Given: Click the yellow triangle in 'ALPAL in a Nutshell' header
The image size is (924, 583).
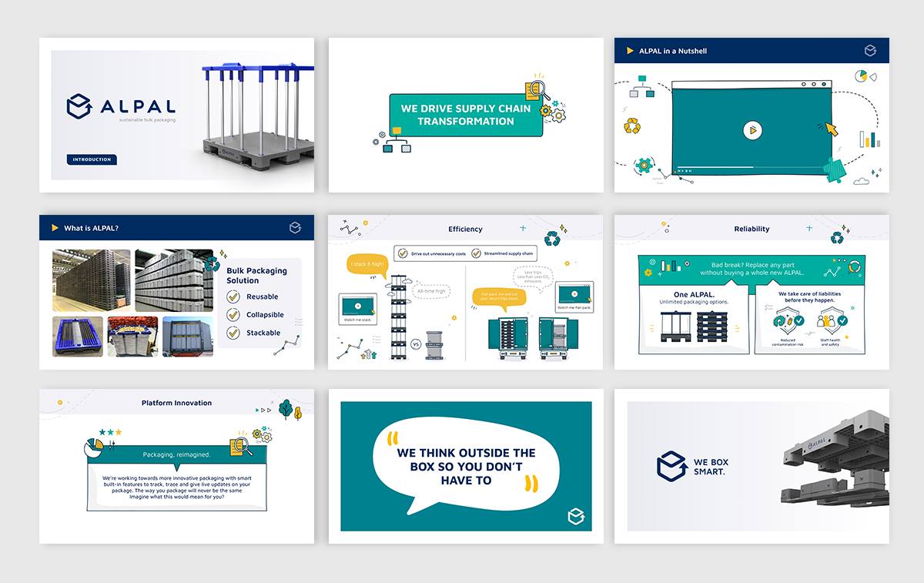Looking at the screenshot, I should pyautogui.click(x=631, y=51).
